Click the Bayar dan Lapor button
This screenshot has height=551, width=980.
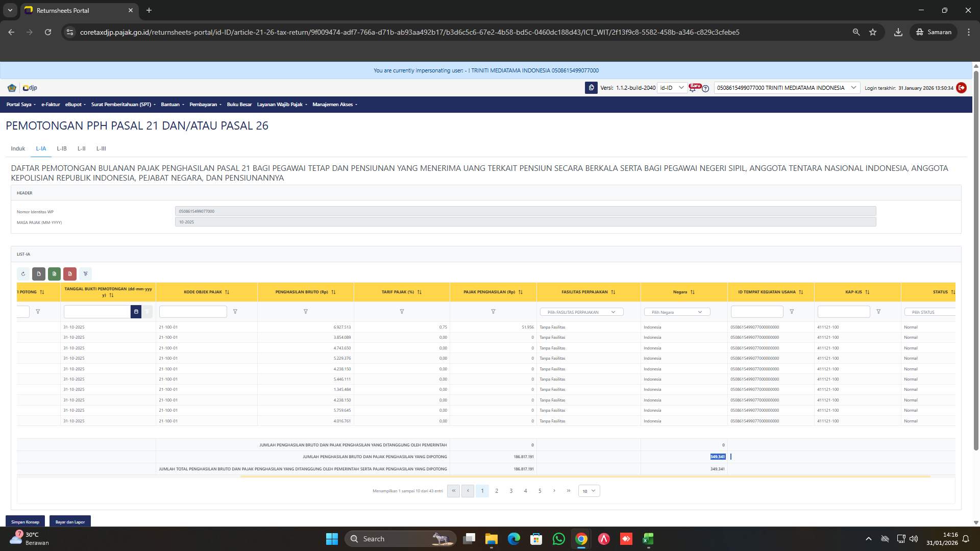pos(70,522)
